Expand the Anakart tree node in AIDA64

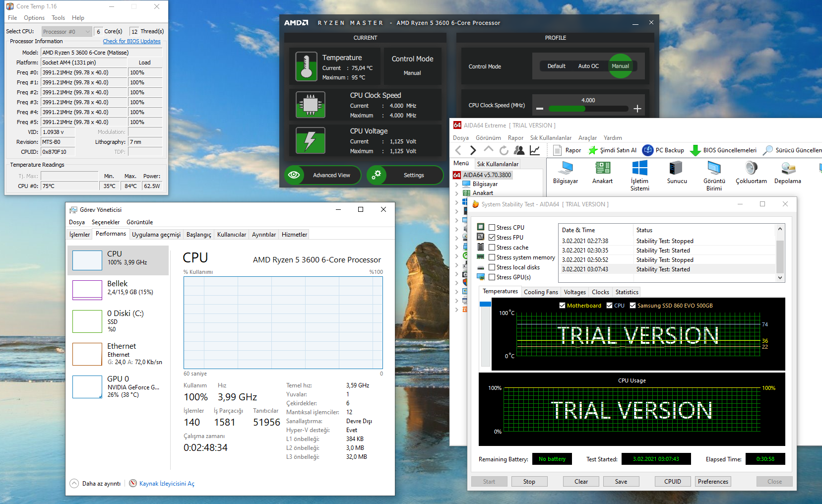click(456, 193)
